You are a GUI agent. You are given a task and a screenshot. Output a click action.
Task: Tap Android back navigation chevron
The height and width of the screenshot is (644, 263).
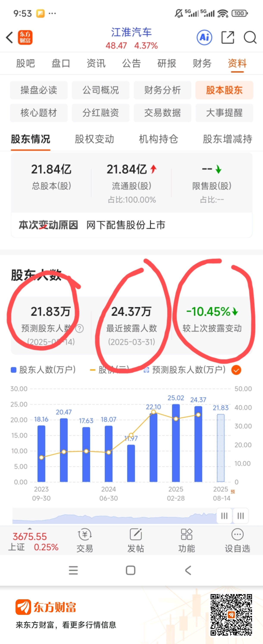188,571
